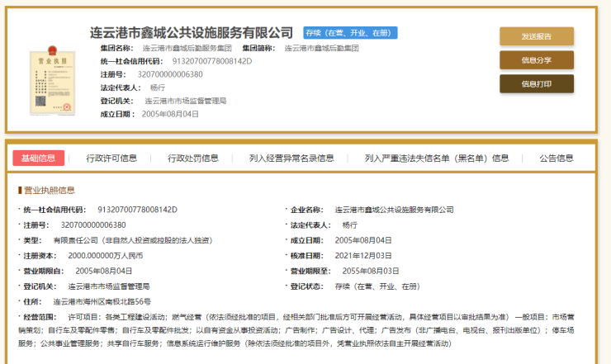Open the 列入严重违法失信名单（黑名单）信息 tab
The width and height of the screenshot is (611, 364).
tap(437, 158)
